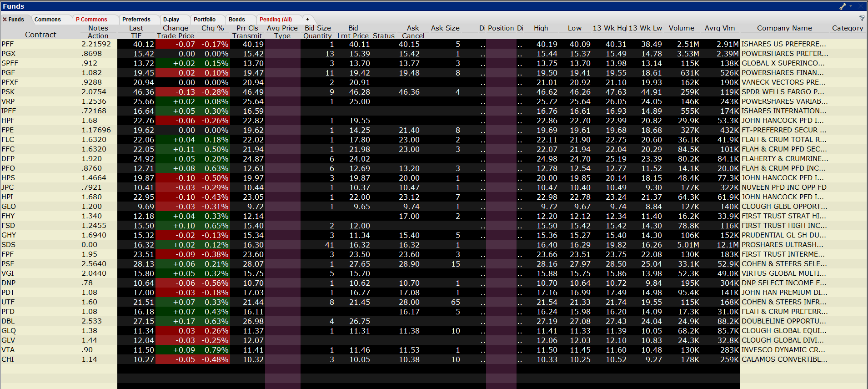Image resolution: width=868 pixels, height=389 pixels.
Task: Click the Chg % column header
Action: pyautogui.click(x=213, y=28)
